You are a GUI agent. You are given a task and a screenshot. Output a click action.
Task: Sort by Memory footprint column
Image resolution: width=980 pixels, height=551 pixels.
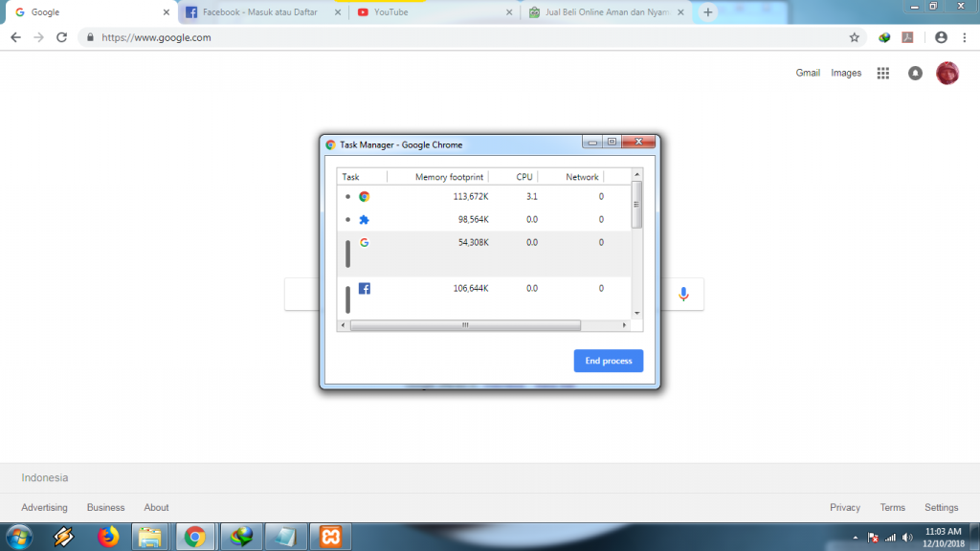click(449, 177)
